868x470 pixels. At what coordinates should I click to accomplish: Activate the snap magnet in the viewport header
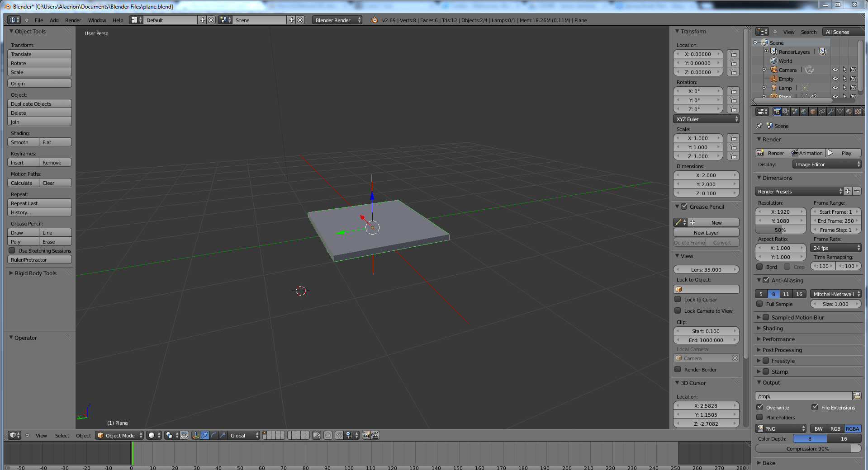339,435
